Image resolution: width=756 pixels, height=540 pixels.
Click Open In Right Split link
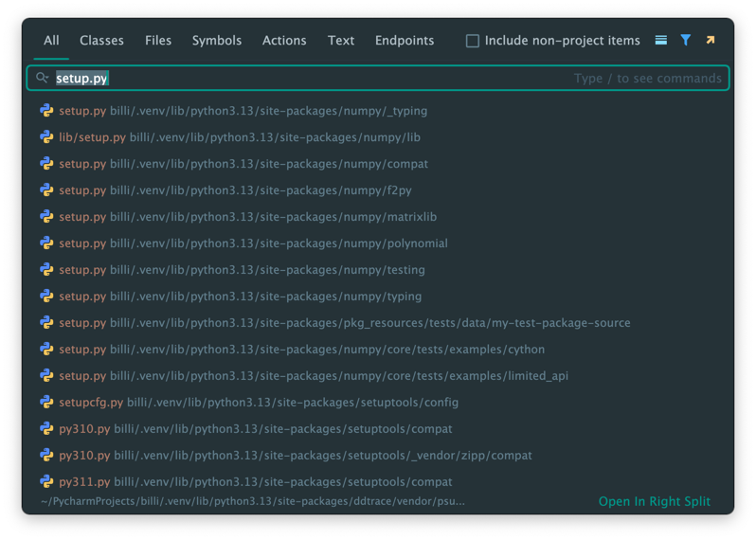pyautogui.click(x=654, y=501)
